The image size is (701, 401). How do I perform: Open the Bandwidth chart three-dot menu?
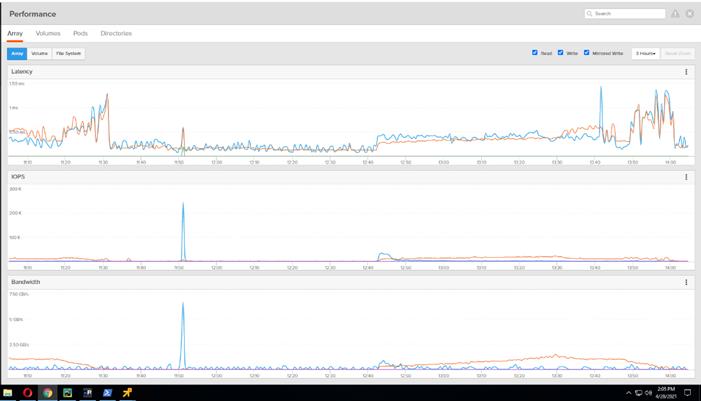[686, 282]
